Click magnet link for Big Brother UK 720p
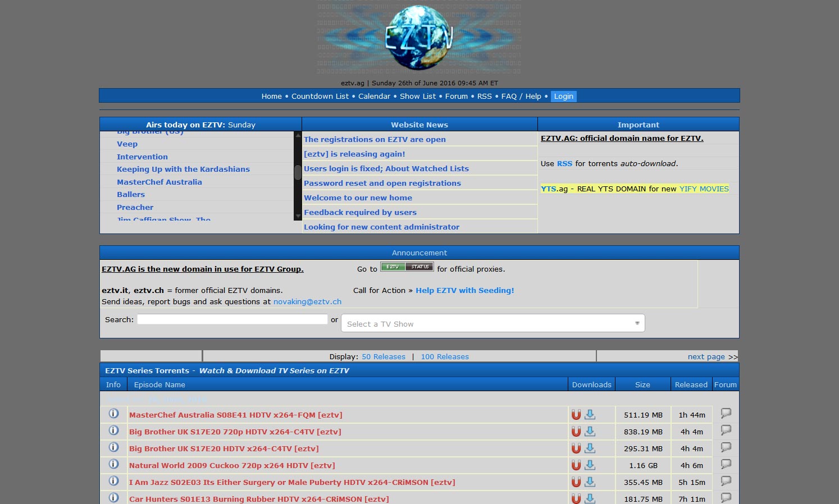This screenshot has height=504, width=839. point(576,432)
